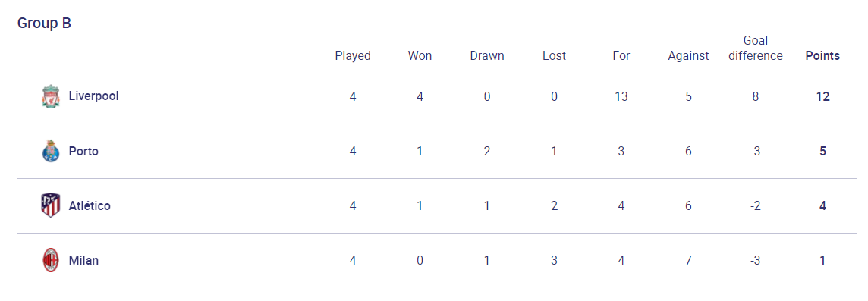Click the Against column header
Image resolution: width=868 pixels, height=301 pixels.
tap(689, 56)
